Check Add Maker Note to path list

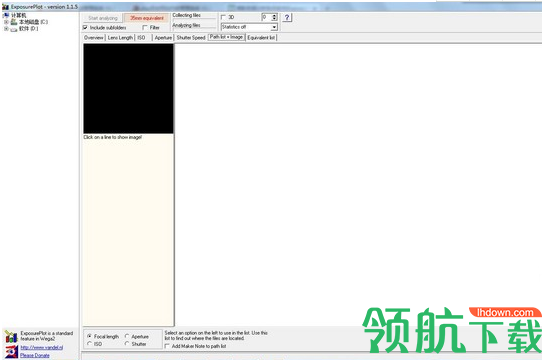coord(167,346)
